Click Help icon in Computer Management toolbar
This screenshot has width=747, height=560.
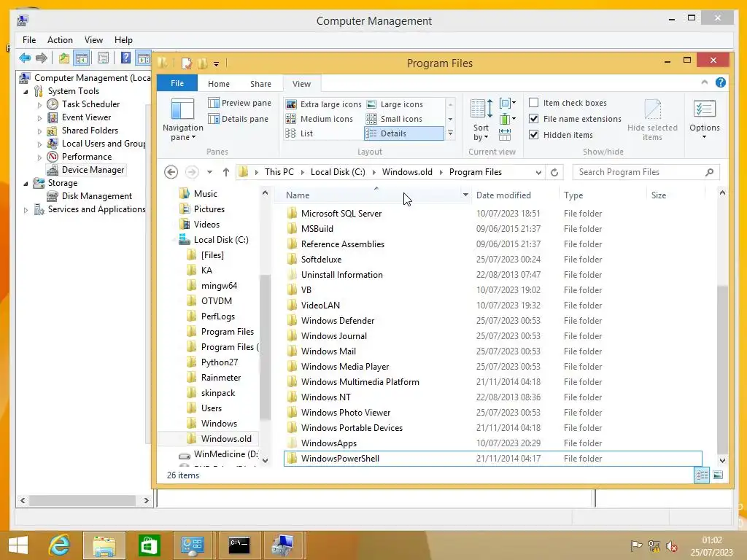(x=125, y=58)
